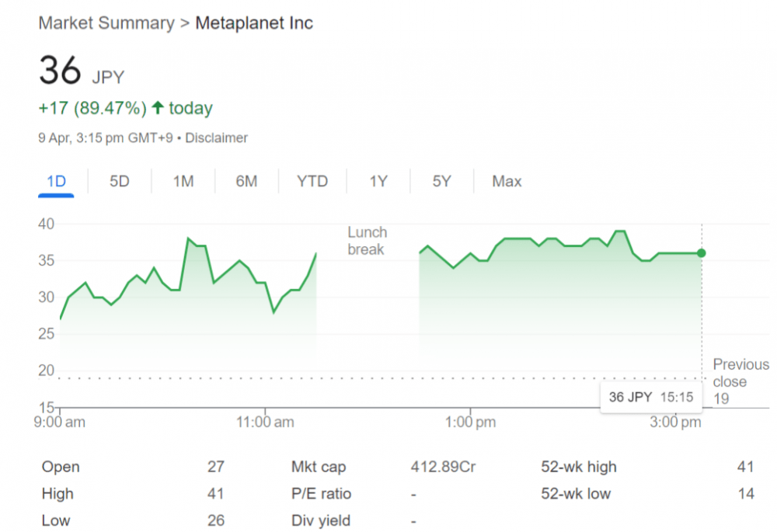The height and width of the screenshot is (532, 777).
Task: Select the 1D time range tab
Action: [x=56, y=181]
